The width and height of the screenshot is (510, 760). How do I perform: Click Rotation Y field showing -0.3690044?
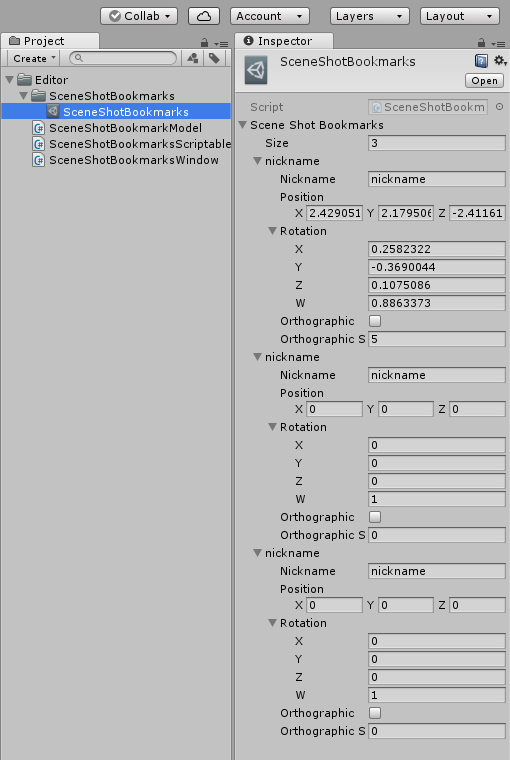pos(436,267)
